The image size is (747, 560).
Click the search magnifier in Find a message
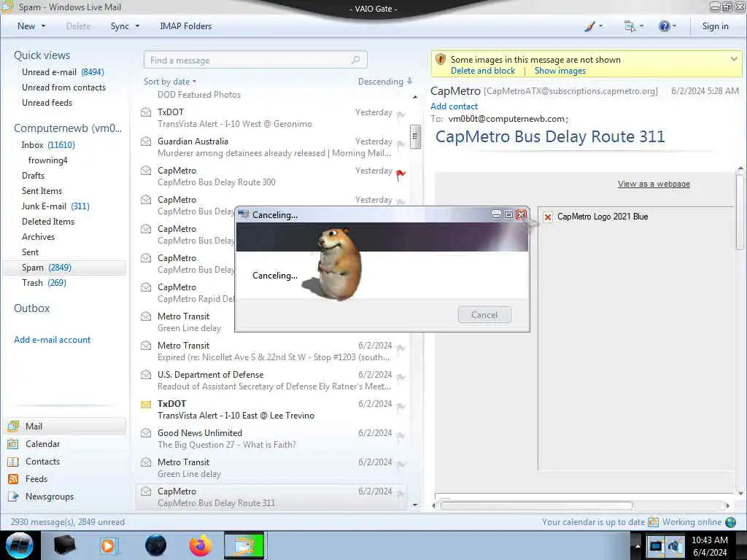(355, 60)
